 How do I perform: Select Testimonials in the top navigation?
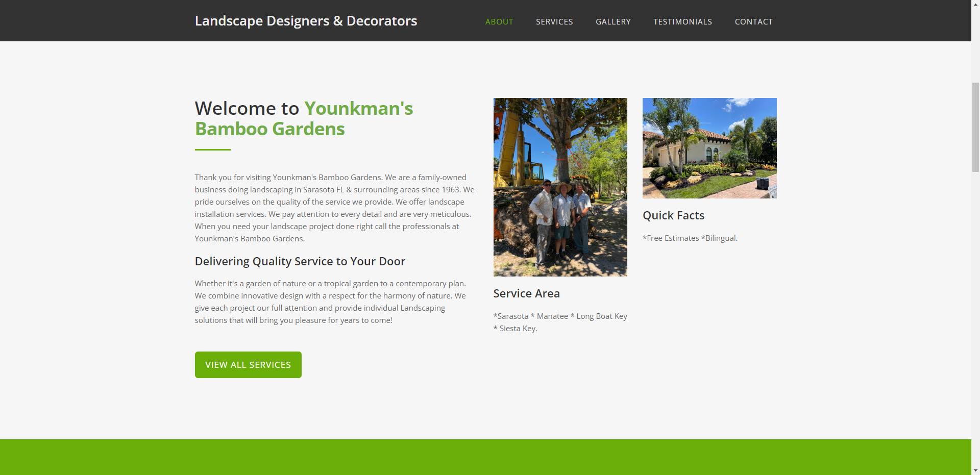click(x=682, y=22)
